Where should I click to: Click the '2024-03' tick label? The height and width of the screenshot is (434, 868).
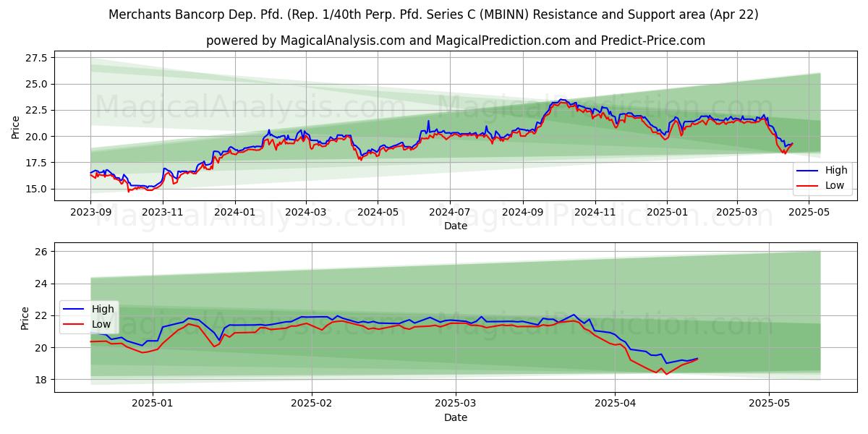pyautogui.click(x=306, y=213)
